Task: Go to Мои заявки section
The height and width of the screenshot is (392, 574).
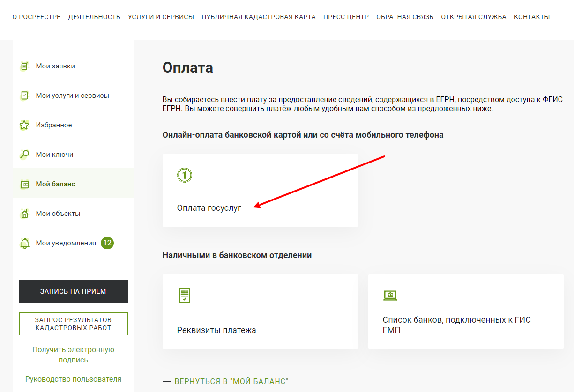Action: coord(74,66)
